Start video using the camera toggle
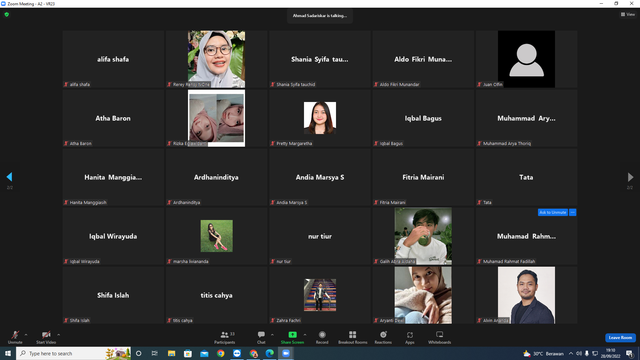 coord(46,337)
